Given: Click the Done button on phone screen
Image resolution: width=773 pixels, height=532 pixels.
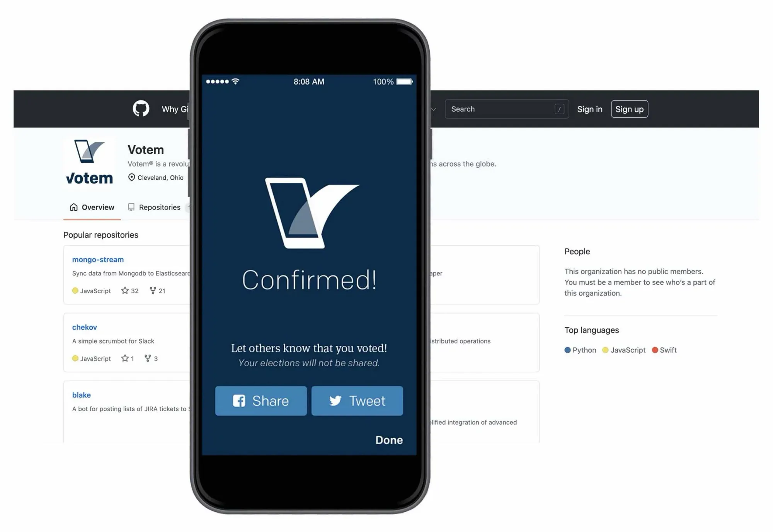Looking at the screenshot, I should coord(388,439).
